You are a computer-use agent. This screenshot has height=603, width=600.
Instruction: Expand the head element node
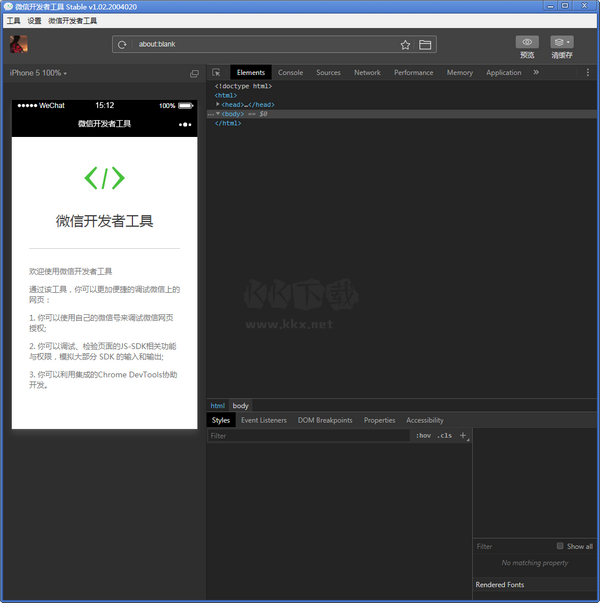[218, 104]
